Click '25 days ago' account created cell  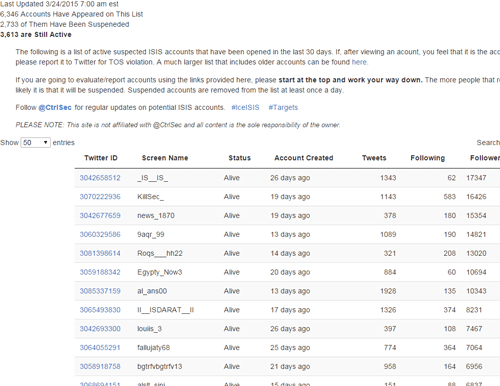coord(290,348)
